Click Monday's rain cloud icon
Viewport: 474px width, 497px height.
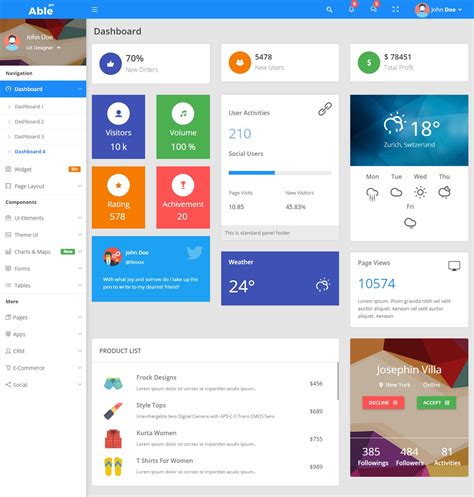click(372, 194)
